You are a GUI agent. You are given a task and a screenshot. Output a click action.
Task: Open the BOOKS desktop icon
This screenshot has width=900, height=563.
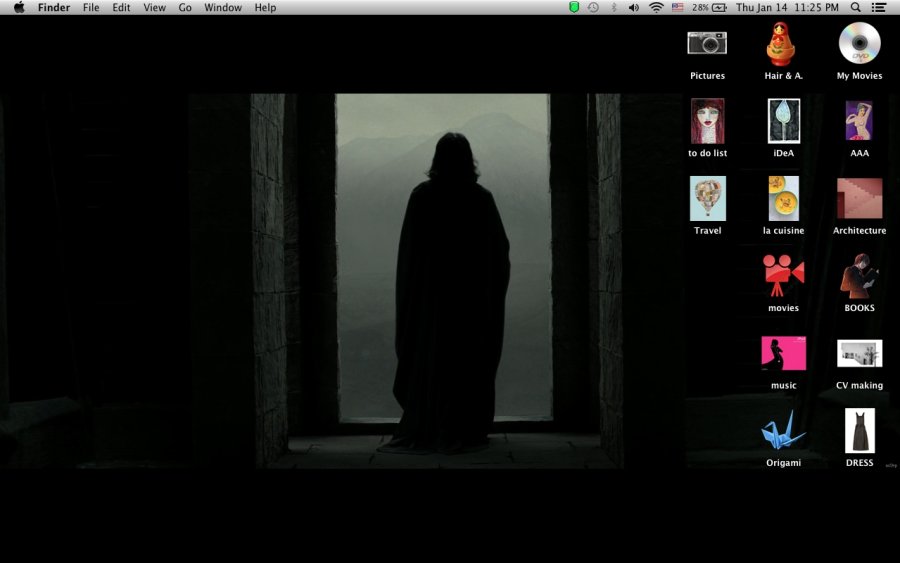click(859, 276)
